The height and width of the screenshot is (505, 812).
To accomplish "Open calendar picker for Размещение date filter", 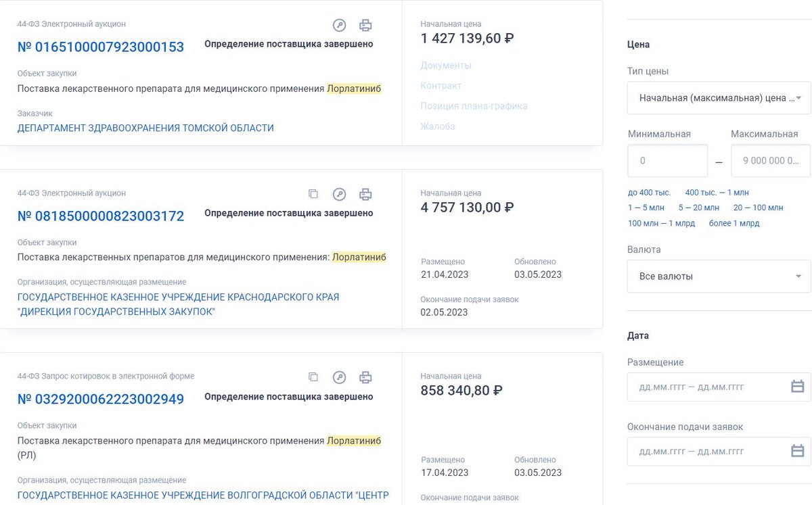I will (796, 386).
